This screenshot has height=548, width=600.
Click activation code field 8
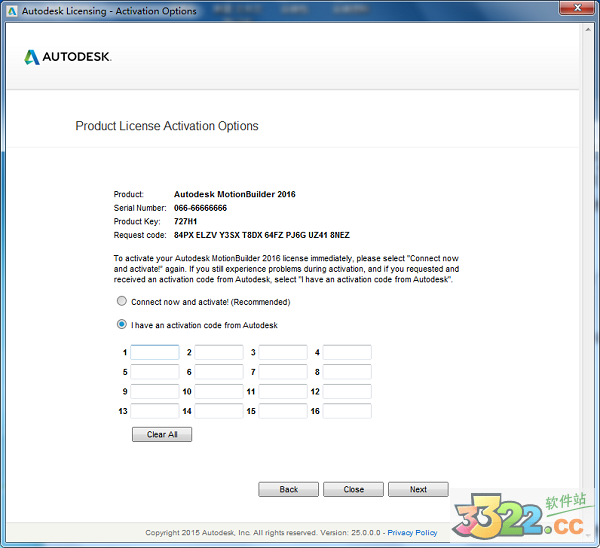click(347, 372)
